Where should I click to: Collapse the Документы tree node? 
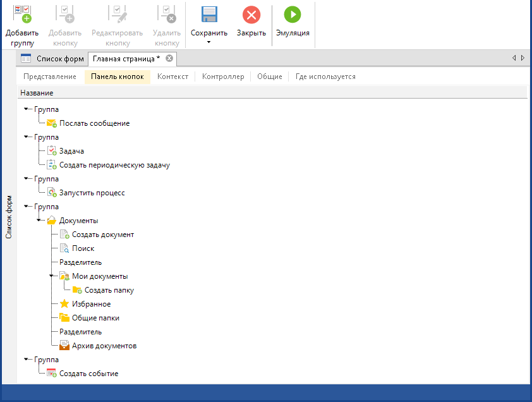tap(39, 221)
